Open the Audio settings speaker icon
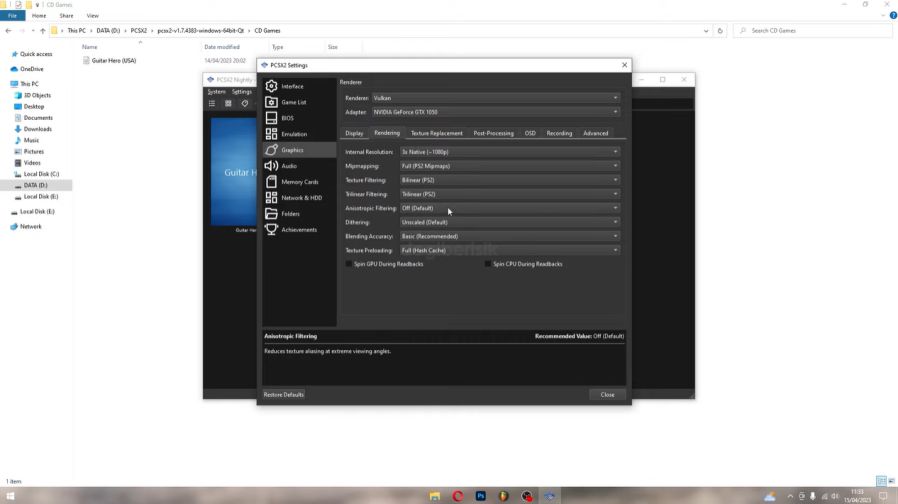 coord(271,166)
